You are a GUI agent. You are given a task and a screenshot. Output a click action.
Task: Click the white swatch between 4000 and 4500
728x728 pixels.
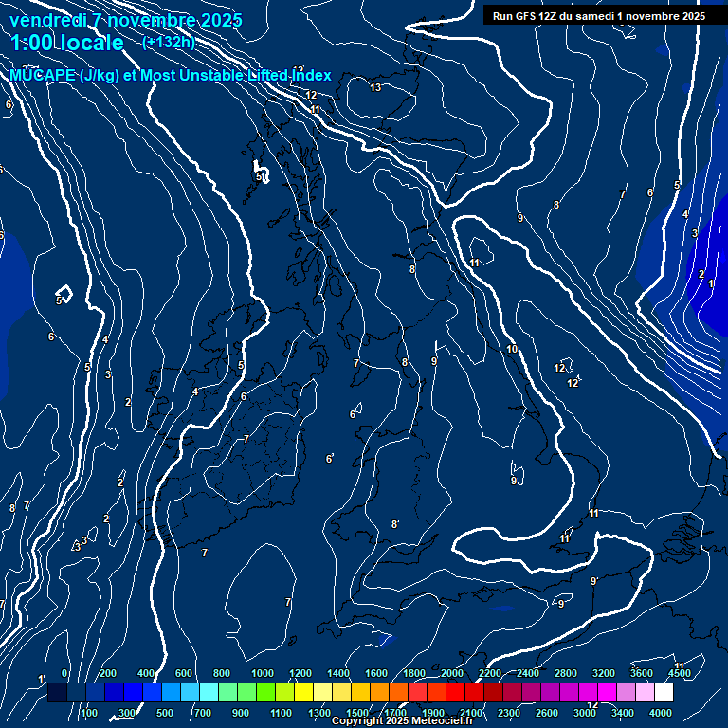[664, 692]
